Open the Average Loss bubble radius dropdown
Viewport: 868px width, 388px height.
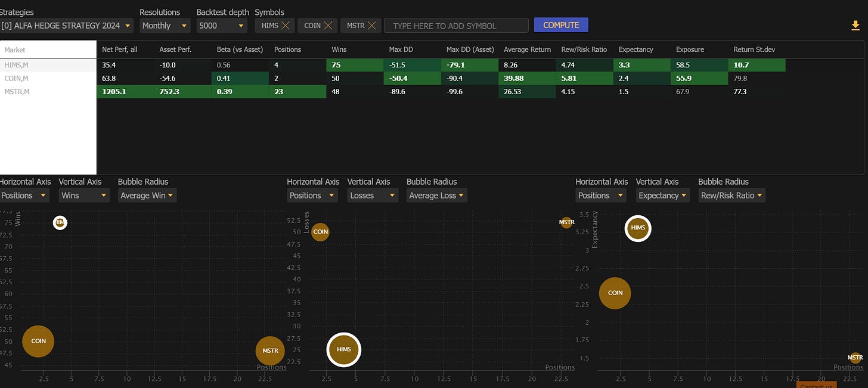pyautogui.click(x=436, y=195)
